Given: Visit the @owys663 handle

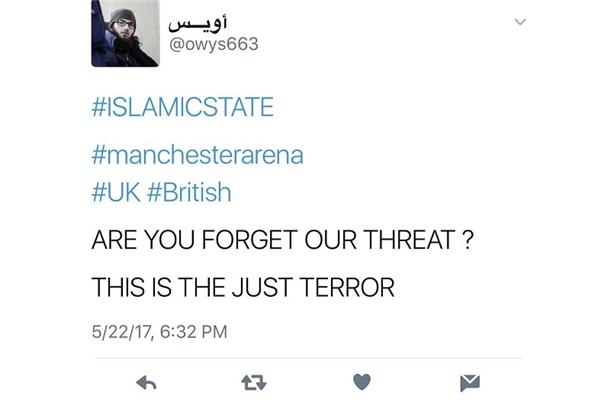Looking at the screenshot, I should coord(214,44).
